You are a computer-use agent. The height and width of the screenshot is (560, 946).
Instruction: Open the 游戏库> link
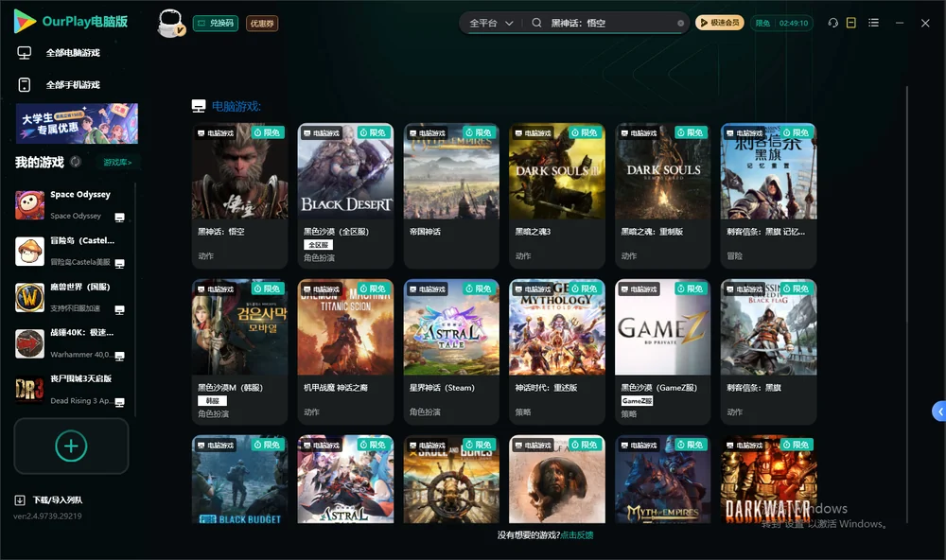(x=117, y=163)
